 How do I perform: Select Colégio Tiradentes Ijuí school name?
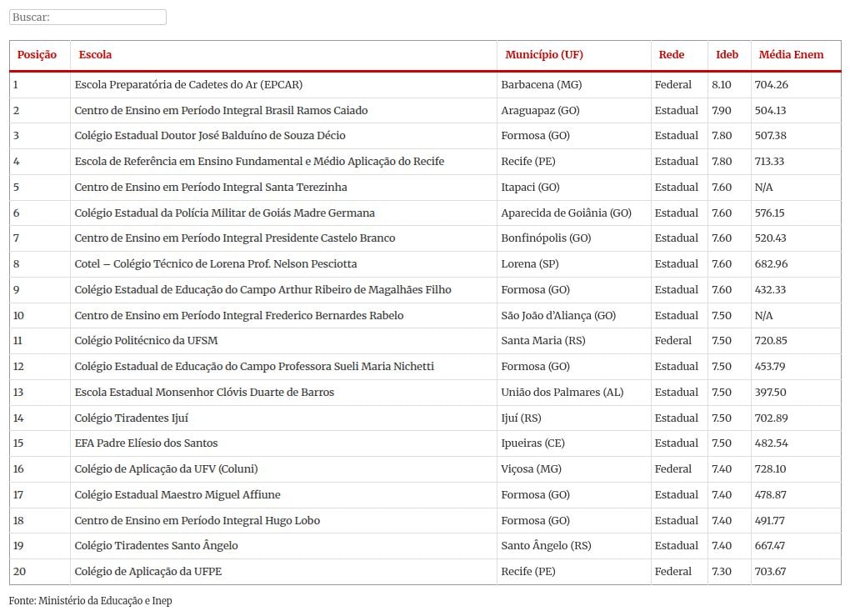(132, 418)
